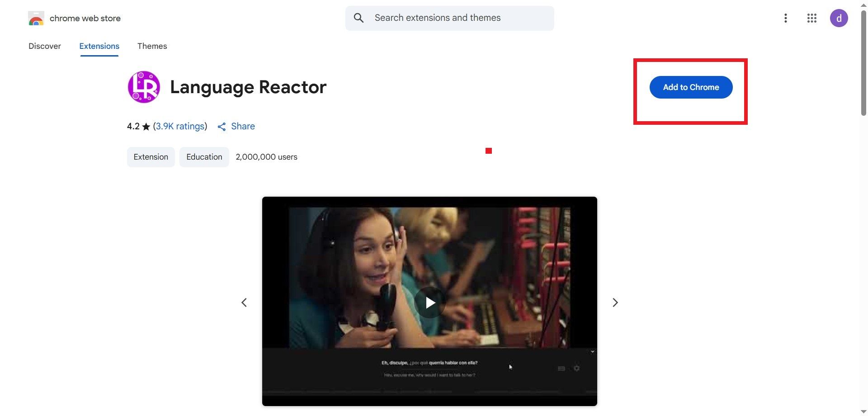
Task: Show previous screenshot with left chevron
Action: tap(244, 303)
